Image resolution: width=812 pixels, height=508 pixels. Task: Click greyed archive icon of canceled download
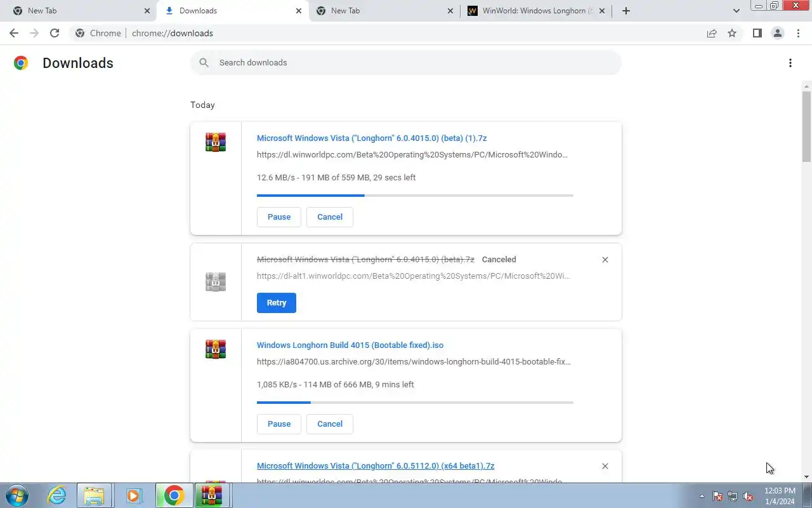216,282
